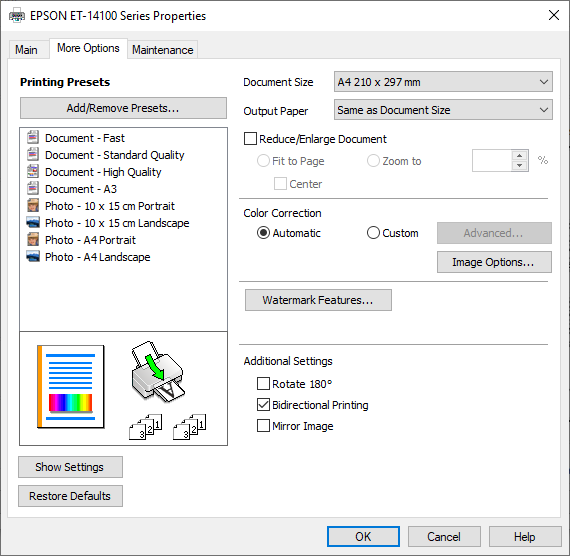Pick the Document - High Quality preset icon

click(33, 171)
